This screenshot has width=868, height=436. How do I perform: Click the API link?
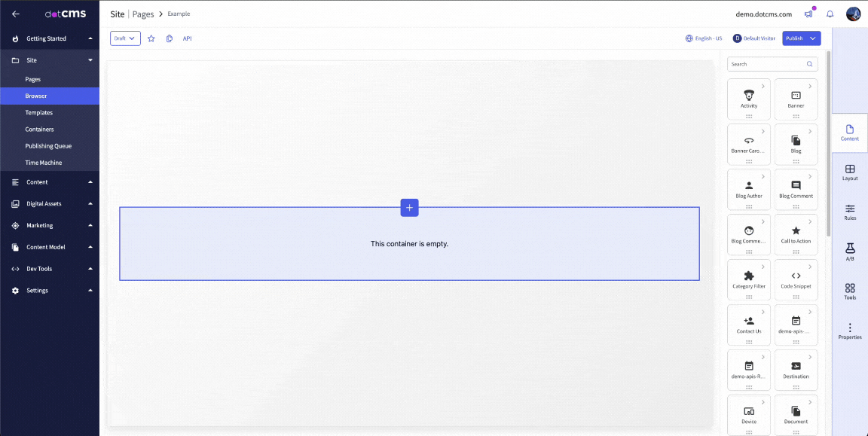tap(187, 38)
